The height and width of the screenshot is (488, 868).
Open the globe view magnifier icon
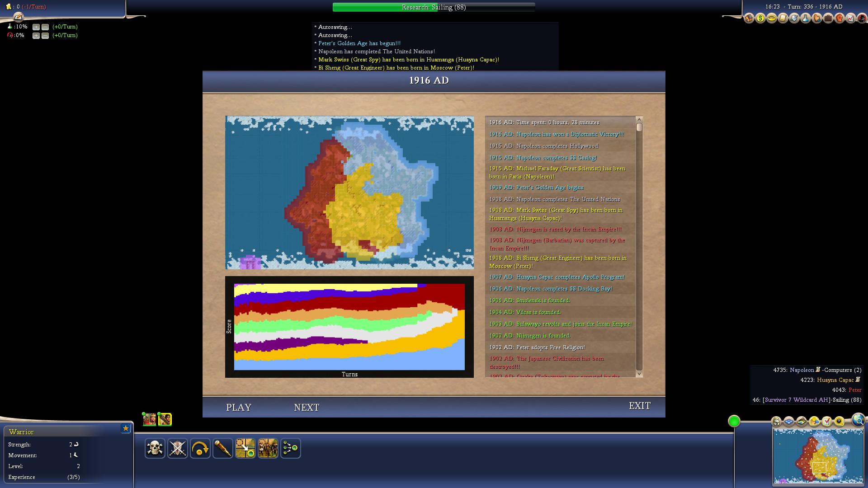tap(859, 420)
